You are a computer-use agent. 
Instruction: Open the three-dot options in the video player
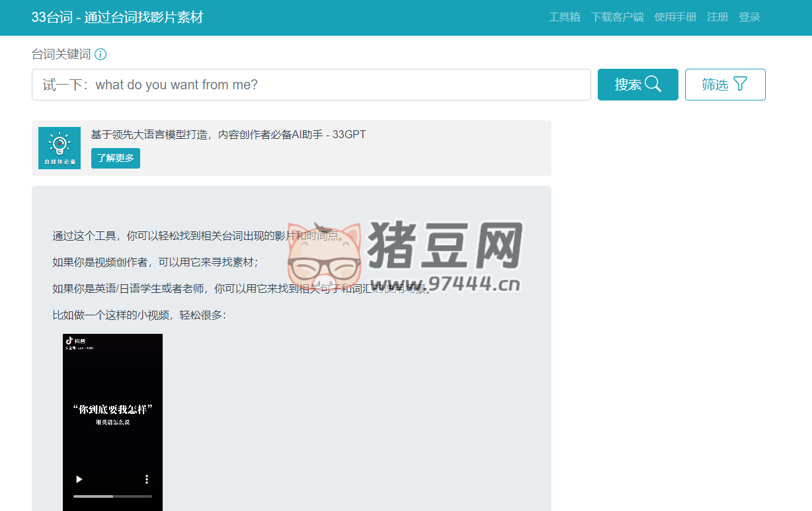(x=147, y=479)
